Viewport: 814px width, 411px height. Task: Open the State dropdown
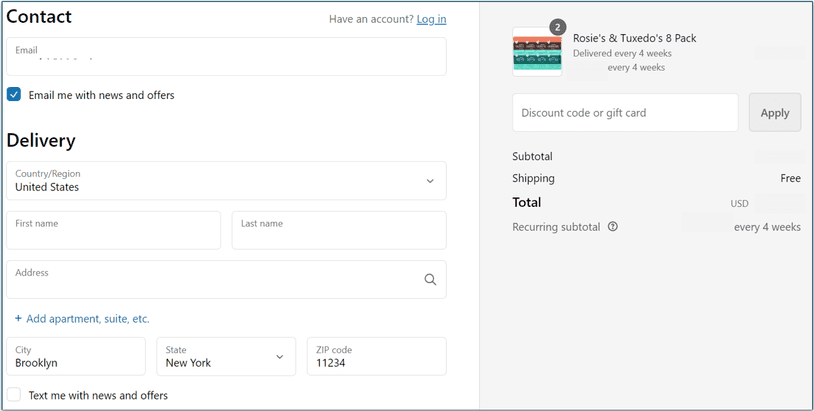(226, 357)
